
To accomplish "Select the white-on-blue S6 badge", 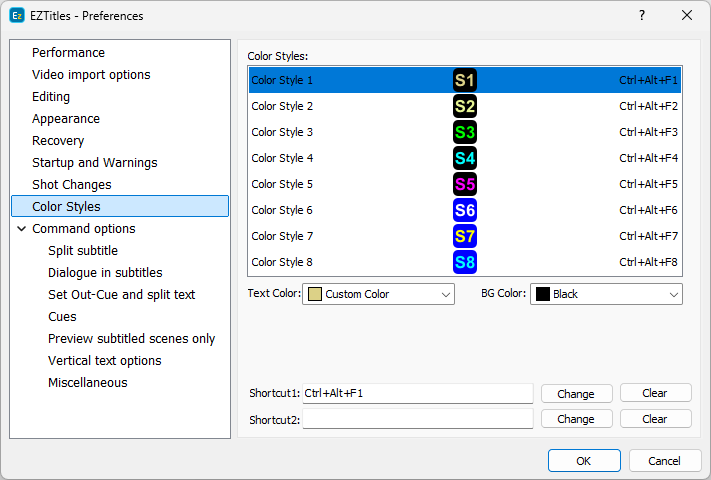I will click(x=465, y=210).
